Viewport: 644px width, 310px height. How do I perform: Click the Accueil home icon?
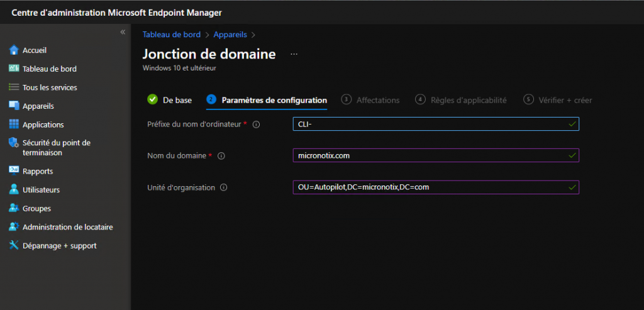14,50
